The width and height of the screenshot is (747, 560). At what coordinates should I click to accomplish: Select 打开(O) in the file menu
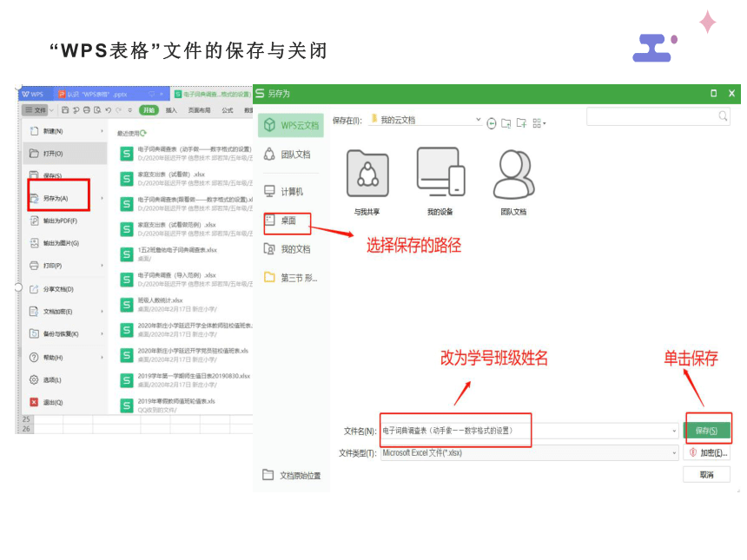tap(65, 154)
